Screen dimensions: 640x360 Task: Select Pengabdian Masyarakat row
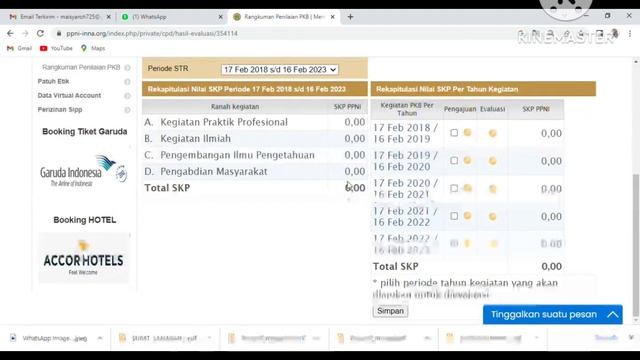pyautogui.click(x=255, y=171)
